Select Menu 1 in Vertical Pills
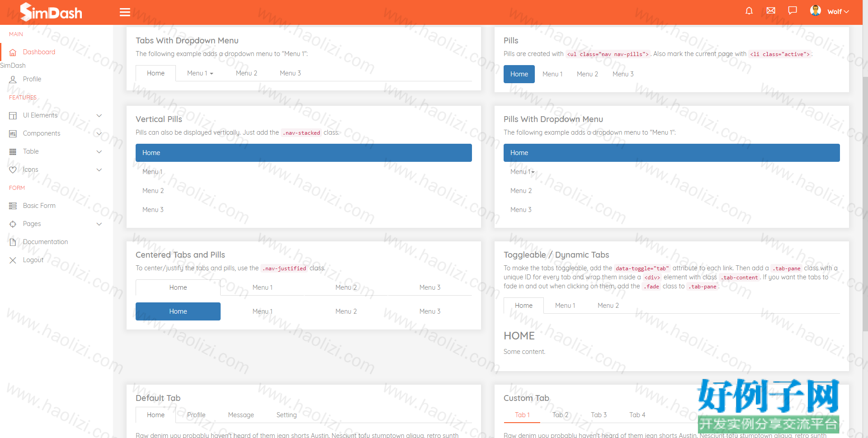The height and width of the screenshot is (438, 868). click(x=304, y=172)
